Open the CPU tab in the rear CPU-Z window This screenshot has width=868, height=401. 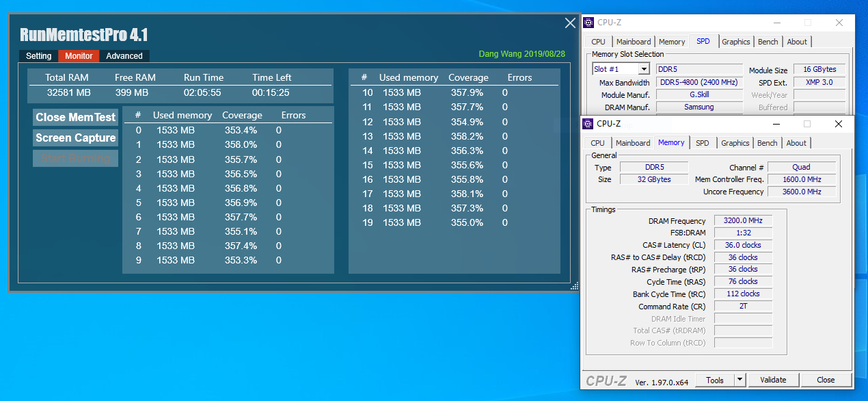(x=599, y=42)
